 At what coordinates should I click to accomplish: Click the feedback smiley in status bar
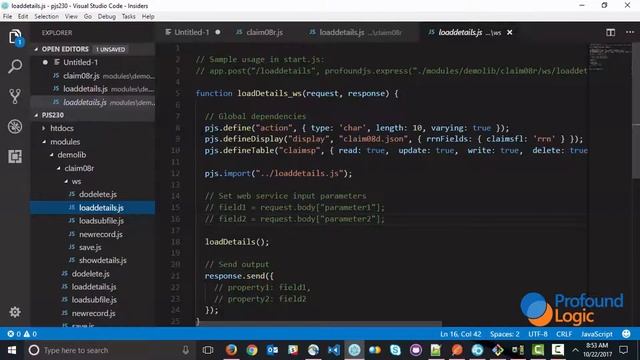click(626, 334)
